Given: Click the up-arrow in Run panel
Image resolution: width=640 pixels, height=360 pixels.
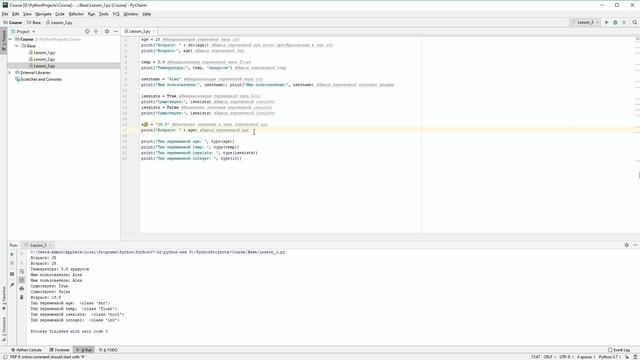Looking at the screenshot, I should pyautogui.click(x=22, y=254).
